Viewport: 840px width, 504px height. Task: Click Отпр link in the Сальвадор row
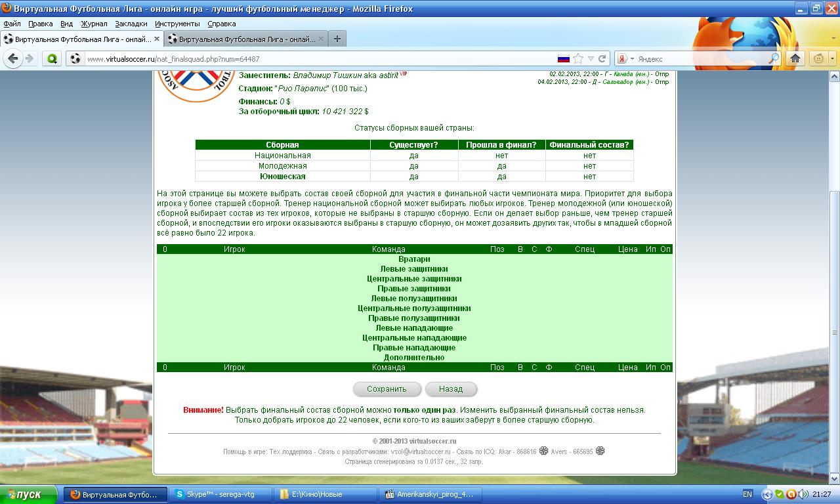pos(662,82)
